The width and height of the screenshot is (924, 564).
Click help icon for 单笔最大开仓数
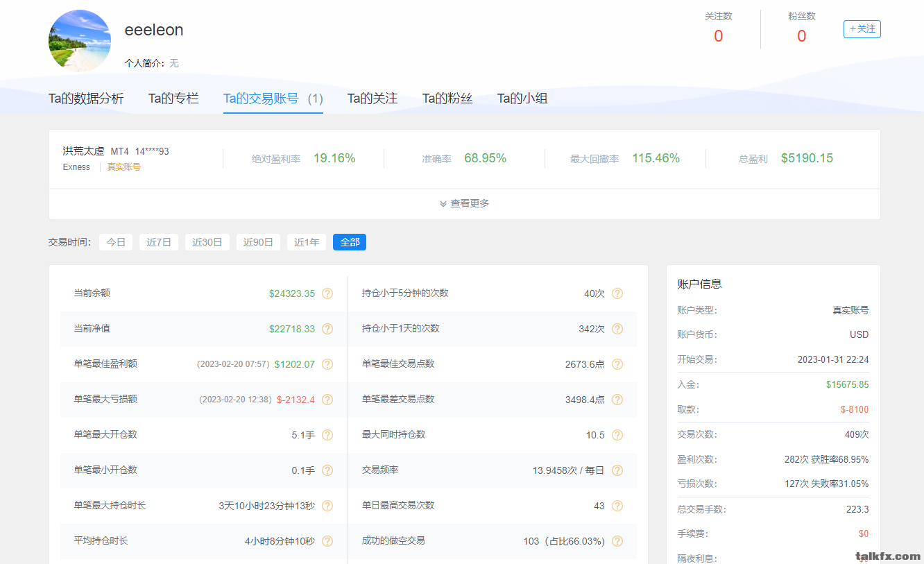327,435
